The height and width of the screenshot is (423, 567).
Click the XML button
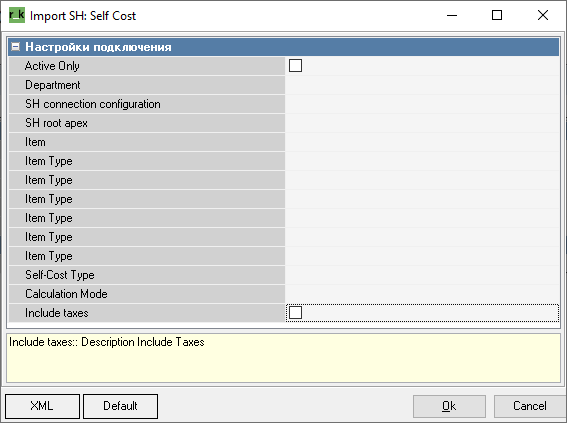(x=42, y=406)
